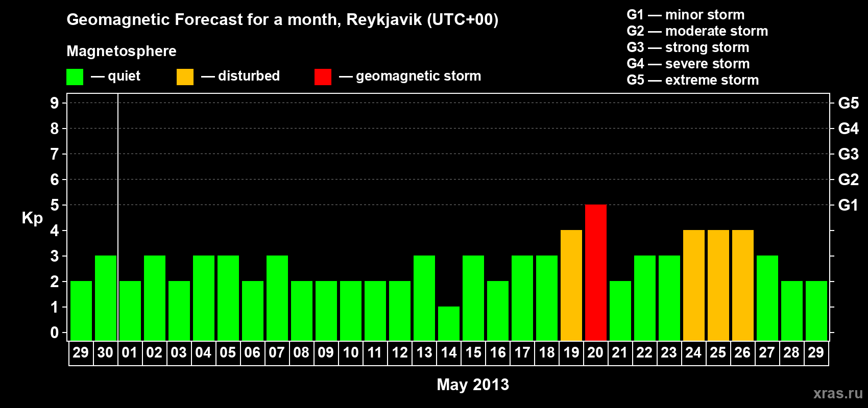Select the orange bar for day 25
Screen dimensions: 868x408
[718, 285]
